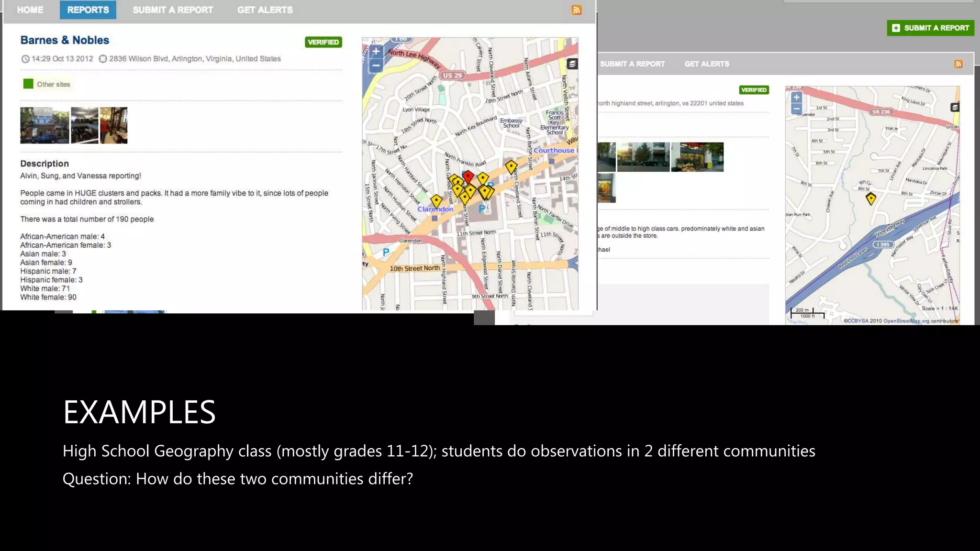Open layer switcher on back window map
Viewport: 980px width, 551px height.
(x=955, y=107)
